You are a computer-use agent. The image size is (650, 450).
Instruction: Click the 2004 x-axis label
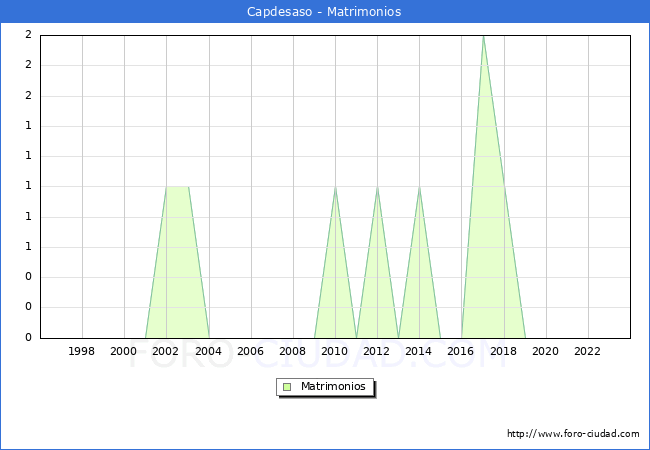click(208, 351)
